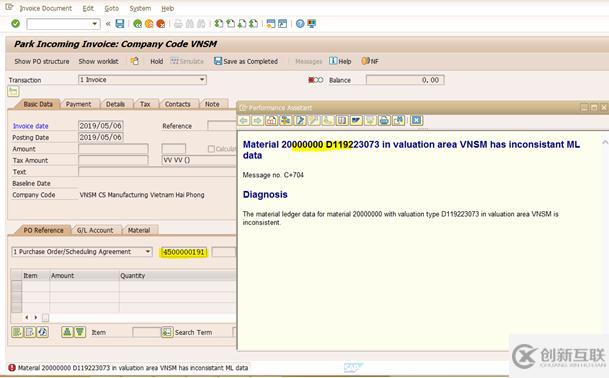Image resolution: width=609 pixels, height=378 pixels.
Task: Open the Invoice Document menu
Action: [x=45, y=8]
